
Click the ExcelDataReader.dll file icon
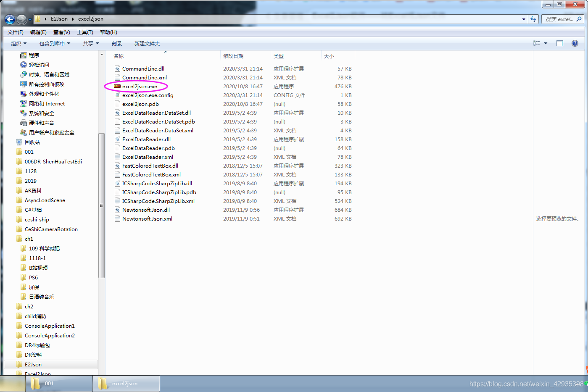coord(118,139)
